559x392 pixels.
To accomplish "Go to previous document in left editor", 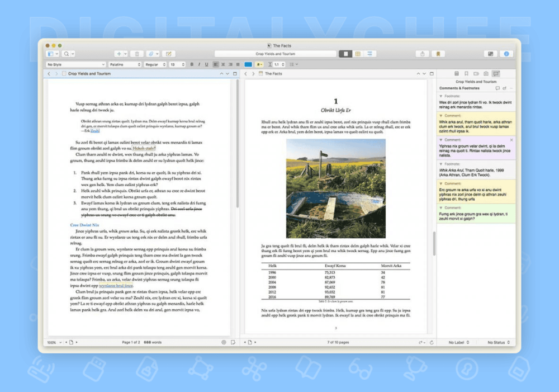I will click(x=221, y=73).
